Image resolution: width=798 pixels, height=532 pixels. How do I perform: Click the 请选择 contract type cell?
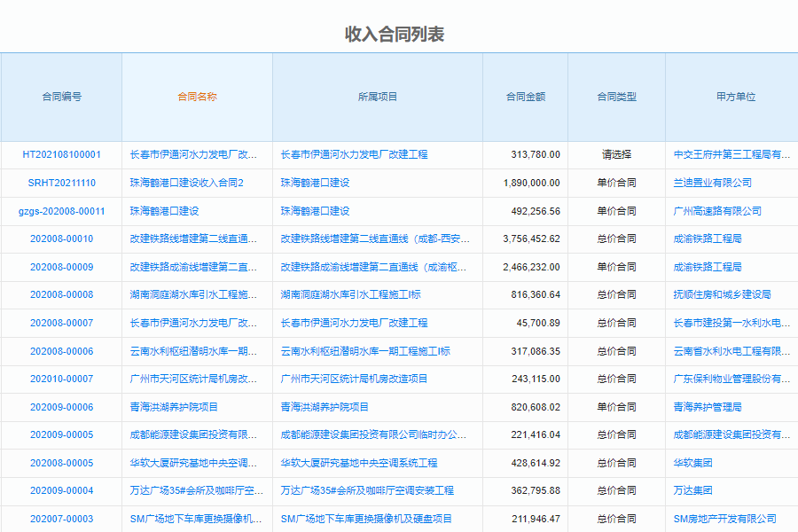(616, 155)
